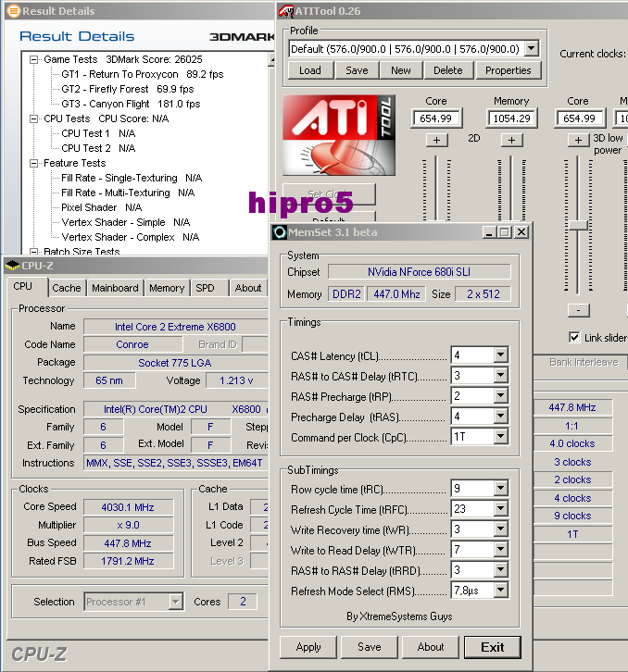This screenshot has height=672, width=628.
Task: Click the 2D core clock slider track
Action: coord(436,189)
